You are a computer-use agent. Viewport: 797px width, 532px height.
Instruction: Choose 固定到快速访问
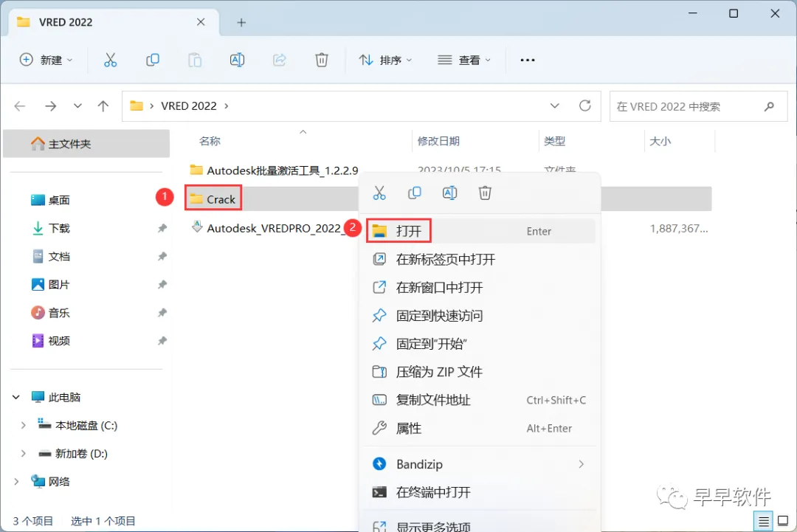(480, 316)
